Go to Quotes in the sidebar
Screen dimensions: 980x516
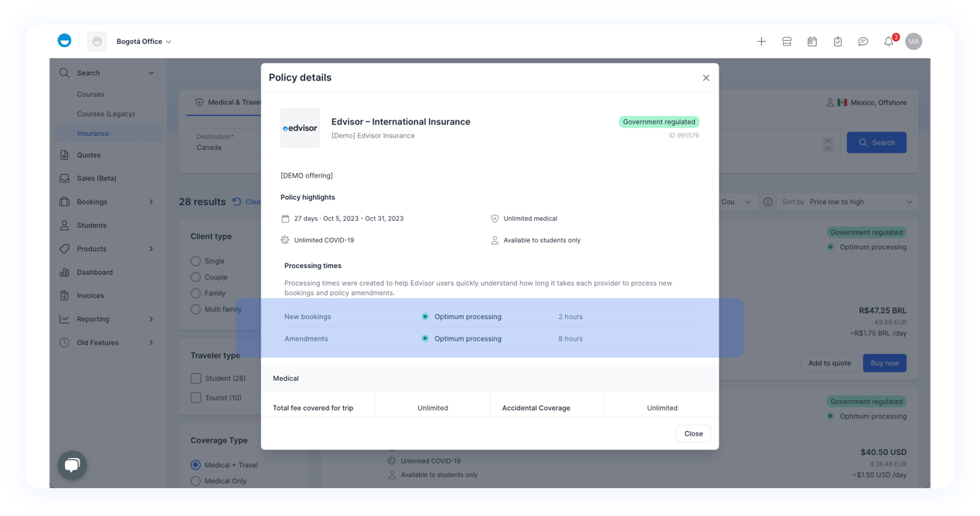coord(89,155)
